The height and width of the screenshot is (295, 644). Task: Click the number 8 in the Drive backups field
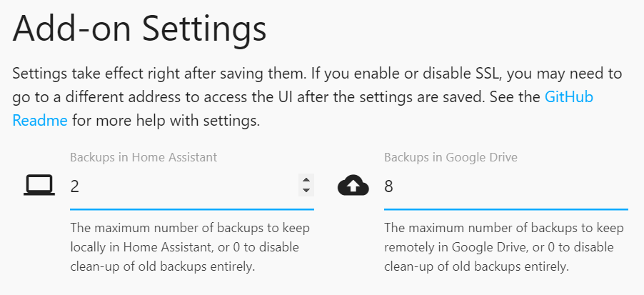pos(389,187)
